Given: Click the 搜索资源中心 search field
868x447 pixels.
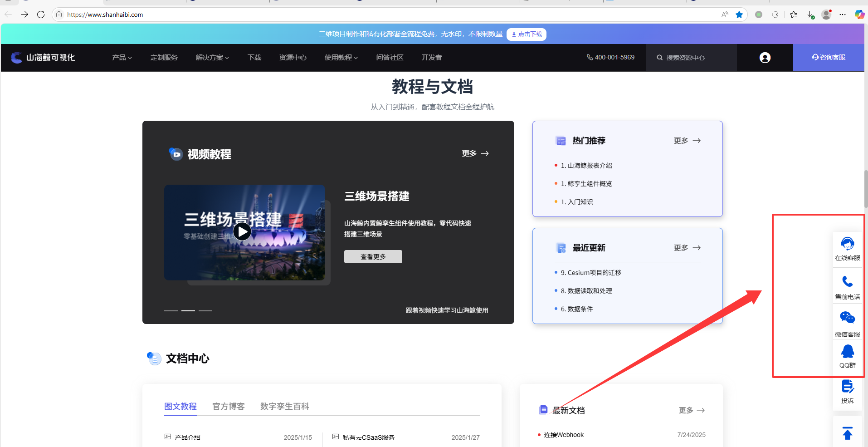Looking at the screenshot, I should coord(691,58).
